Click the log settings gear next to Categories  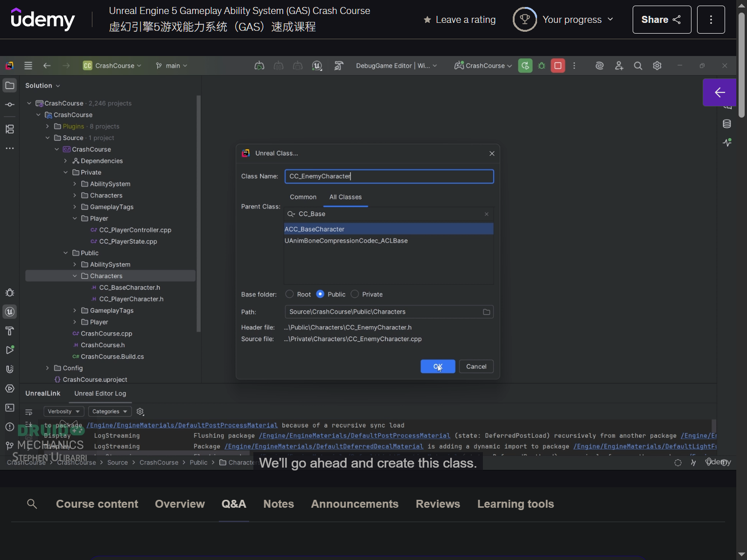pos(140,412)
